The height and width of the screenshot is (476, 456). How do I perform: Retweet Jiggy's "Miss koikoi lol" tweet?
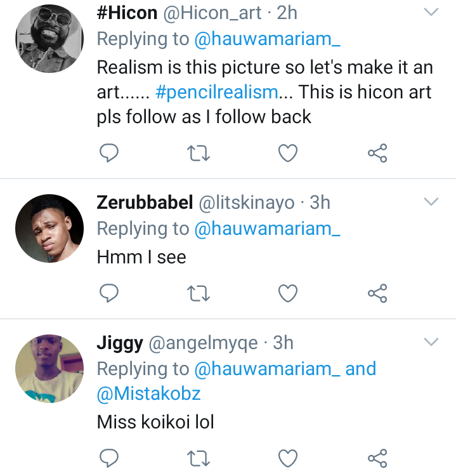pos(199,458)
